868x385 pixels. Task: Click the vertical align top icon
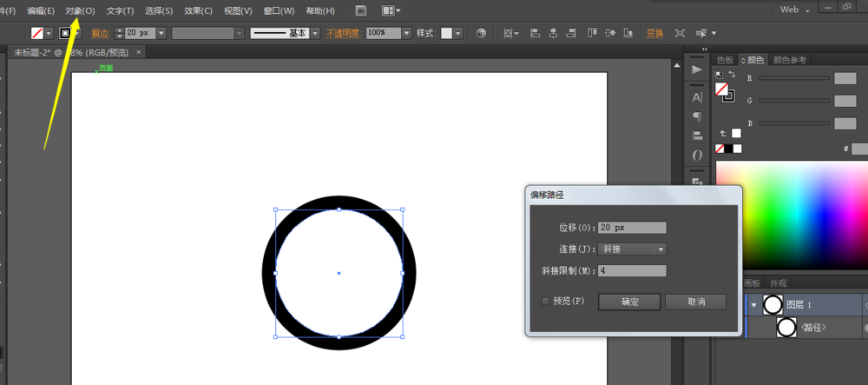pyautogui.click(x=593, y=33)
